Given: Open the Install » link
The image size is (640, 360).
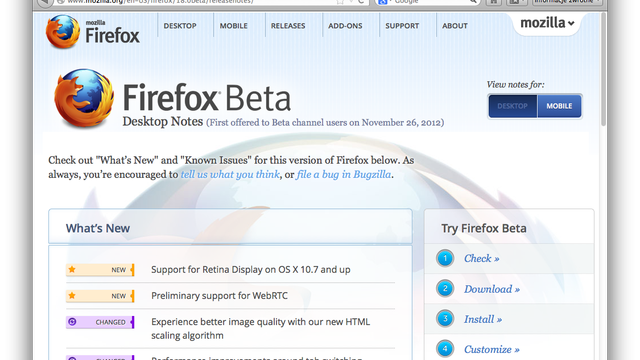Looking at the screenshot, I should (x=483, y=319).
